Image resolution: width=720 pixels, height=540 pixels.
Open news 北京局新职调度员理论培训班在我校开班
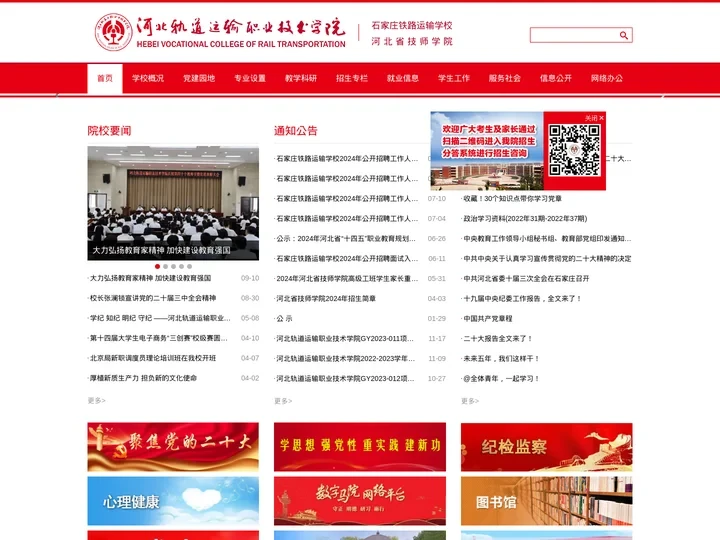coord(152,358)
